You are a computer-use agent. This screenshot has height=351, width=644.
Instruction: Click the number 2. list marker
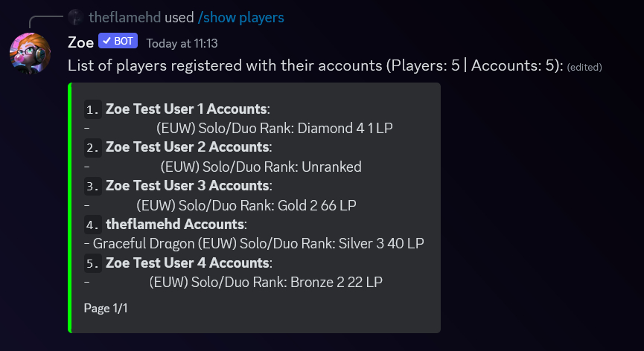pyautogui.click(x=93, y=148)
